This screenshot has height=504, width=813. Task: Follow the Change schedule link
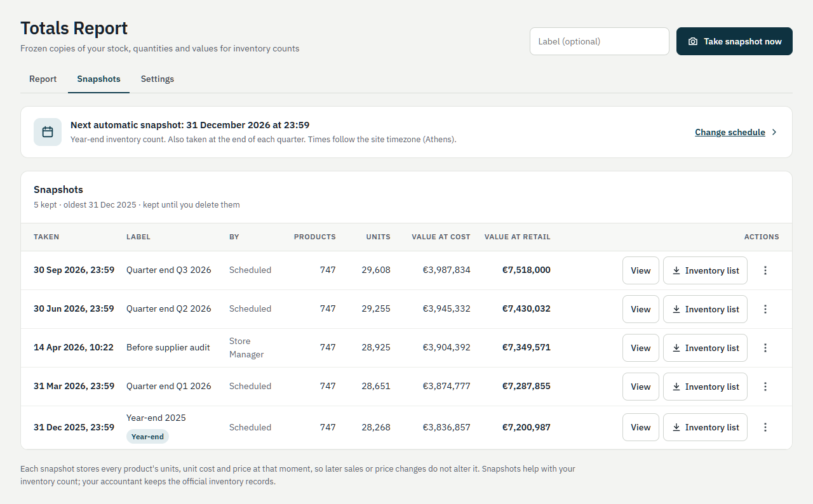point(730,132)
